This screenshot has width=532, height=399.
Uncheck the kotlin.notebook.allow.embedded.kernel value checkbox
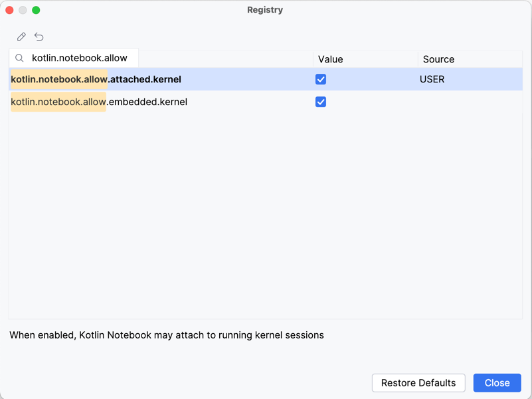[321, 102]
